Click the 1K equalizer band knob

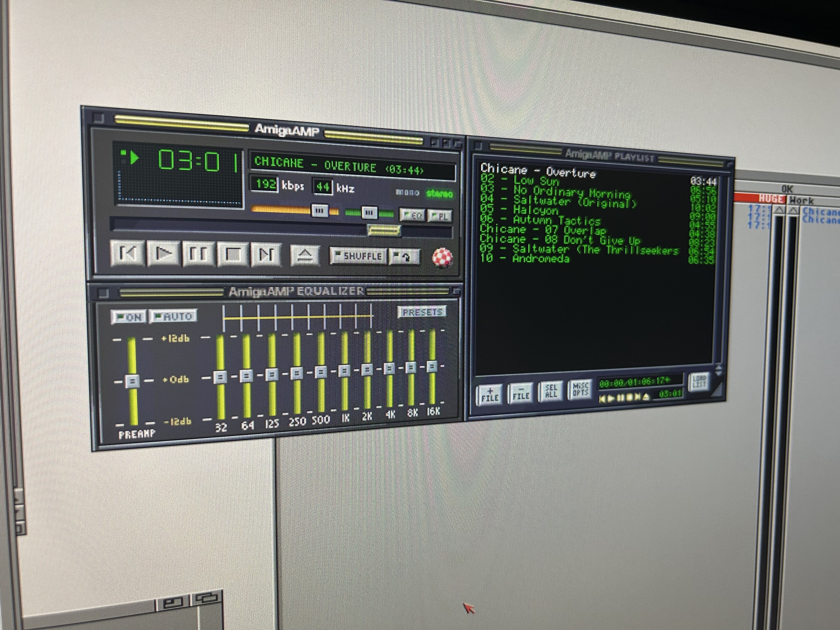pos(344,371)
